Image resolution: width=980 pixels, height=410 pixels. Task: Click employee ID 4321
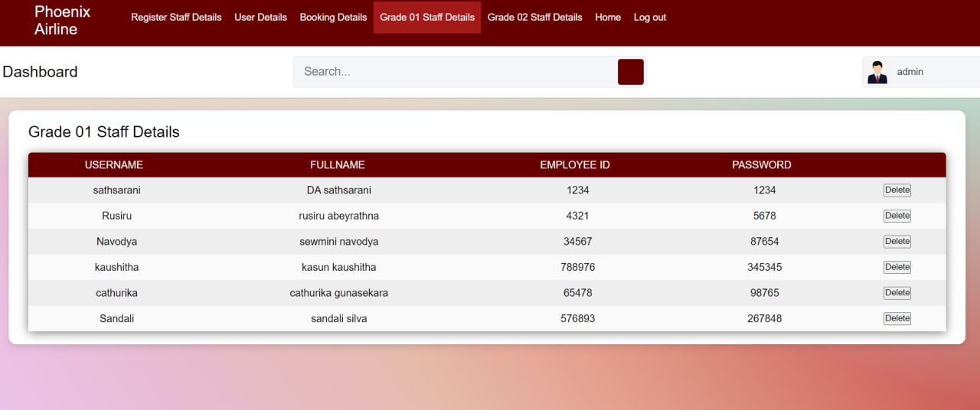pyautogui.click(x=578, y=216)
